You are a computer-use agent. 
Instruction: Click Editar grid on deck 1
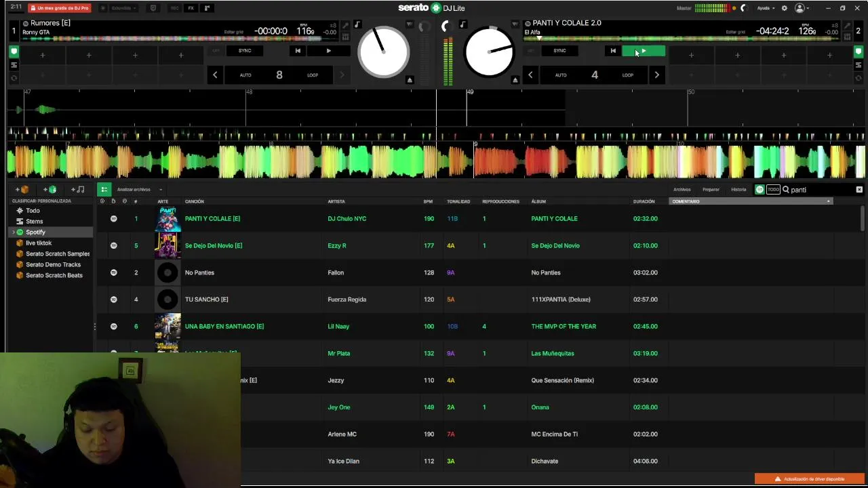[x=234, y=32]
